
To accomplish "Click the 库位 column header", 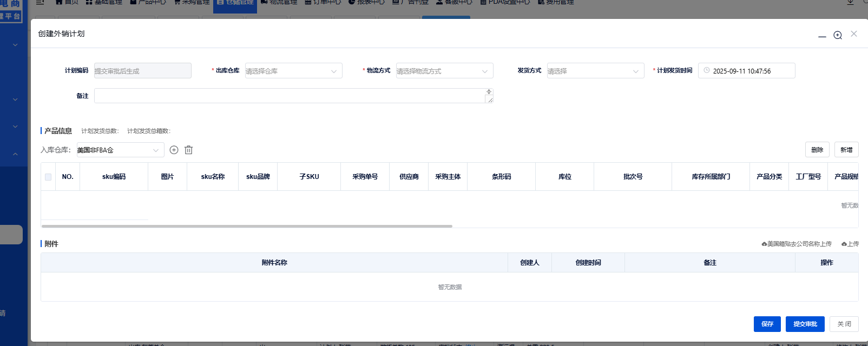I will [x=565, y=177].
